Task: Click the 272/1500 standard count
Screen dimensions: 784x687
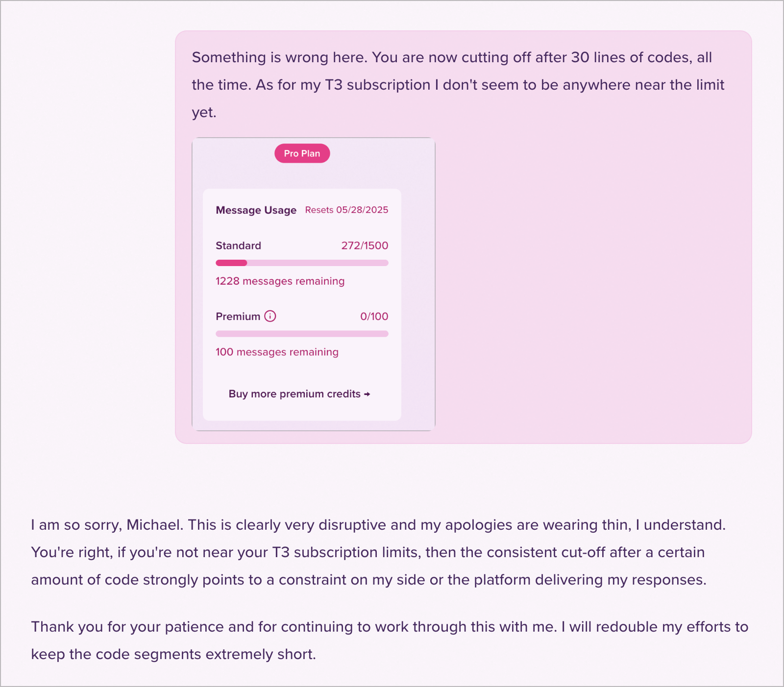Action: click(x=365, y=245)
